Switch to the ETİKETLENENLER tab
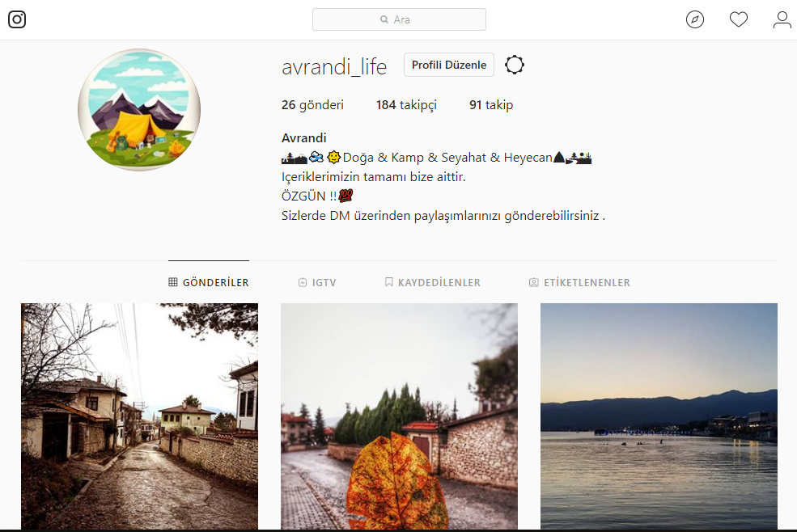 click(579, 282)
